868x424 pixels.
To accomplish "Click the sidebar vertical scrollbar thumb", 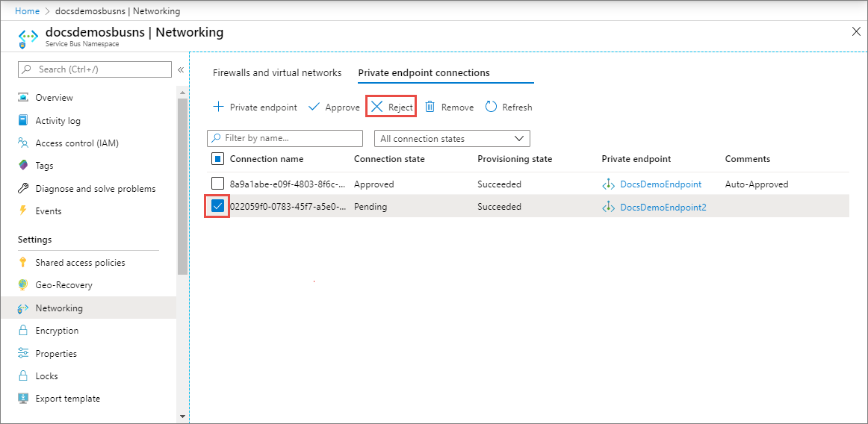I will (183, 187).
